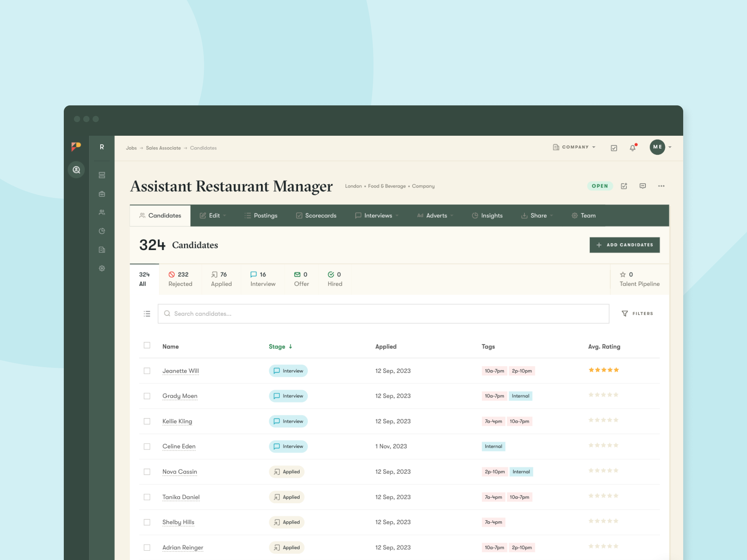Filter by the Rejected stage tab
This screenshot has width=747, height=560.
click(180, 279)
